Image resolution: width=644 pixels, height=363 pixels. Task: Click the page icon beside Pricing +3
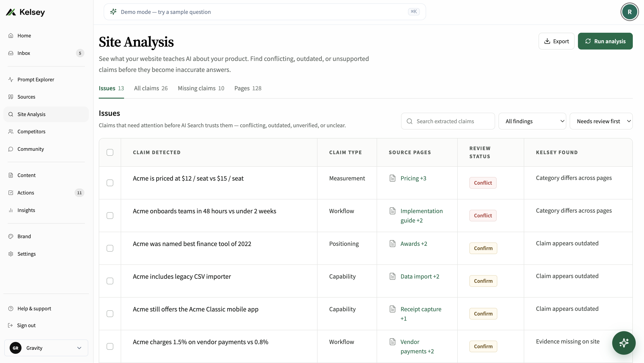pos(393,178)
